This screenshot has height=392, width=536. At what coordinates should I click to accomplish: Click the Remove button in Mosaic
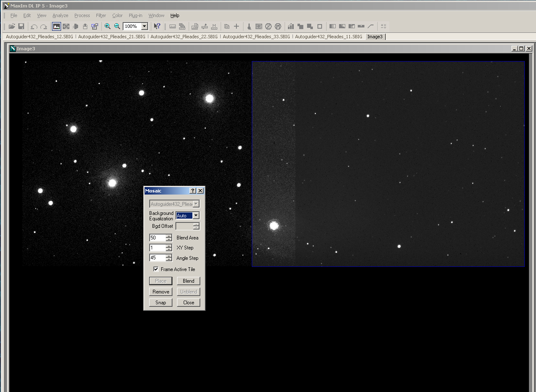coord(161,292)
